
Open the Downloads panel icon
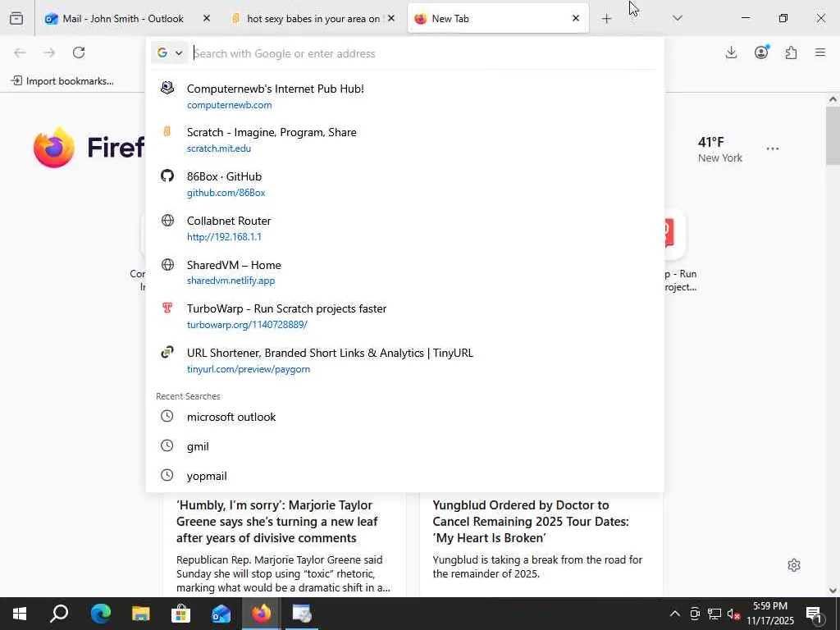pyautogui.click(x=731, y=52)
